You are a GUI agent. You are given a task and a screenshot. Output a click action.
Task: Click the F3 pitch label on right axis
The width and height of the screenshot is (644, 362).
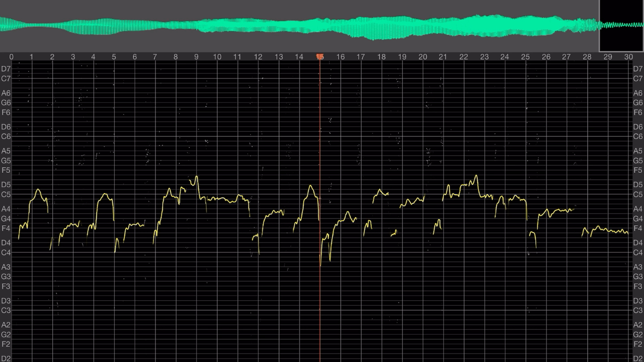pos(638,286)
